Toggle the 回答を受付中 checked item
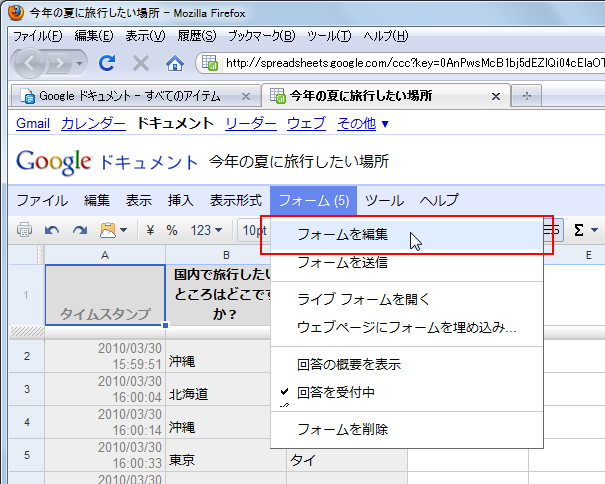 407,393
